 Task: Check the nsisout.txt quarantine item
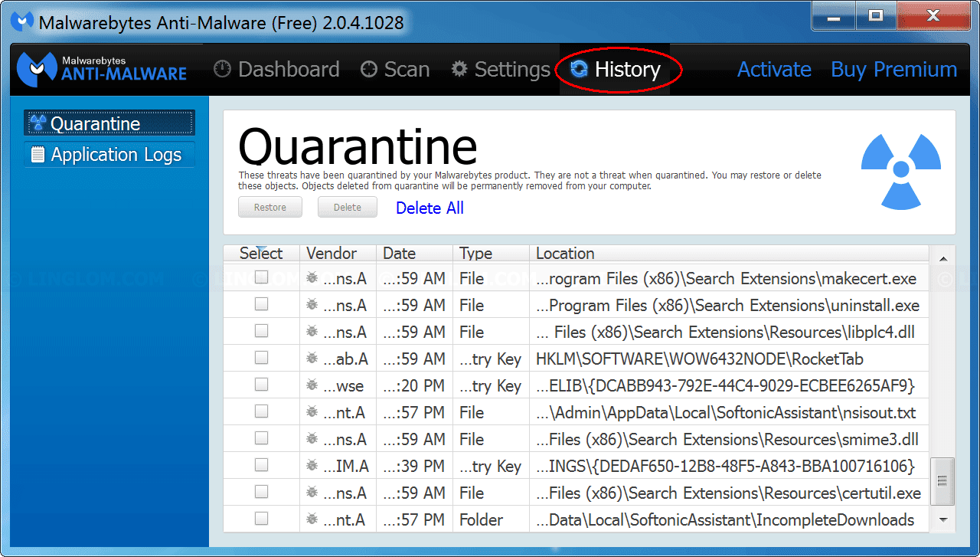pyautogui.click(x=261, y=411)
